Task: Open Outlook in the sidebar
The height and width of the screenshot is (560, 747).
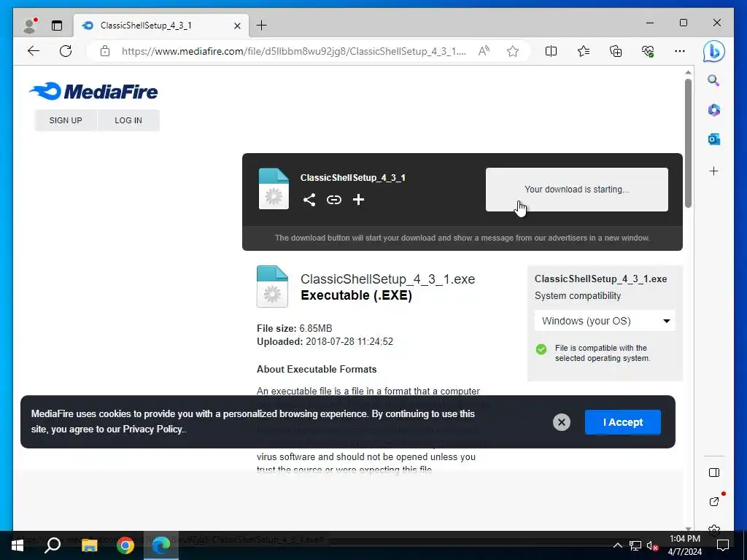Action: [x=713, y=139]
